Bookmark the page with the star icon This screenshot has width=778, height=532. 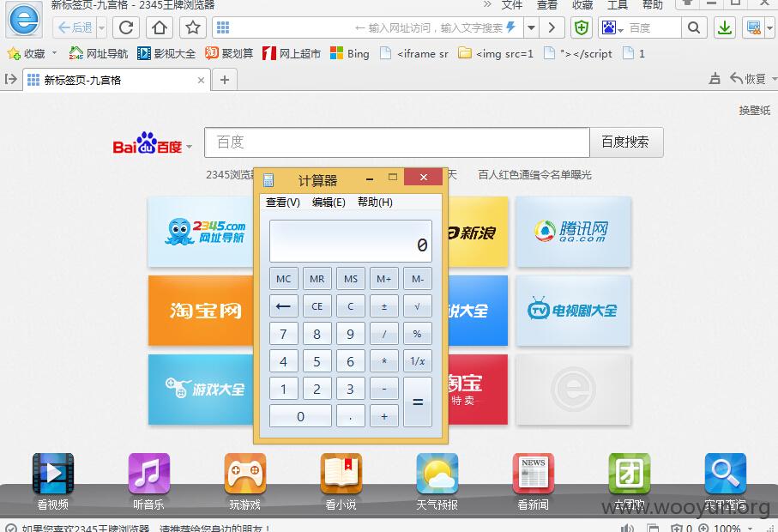click(x=192, y=27)
